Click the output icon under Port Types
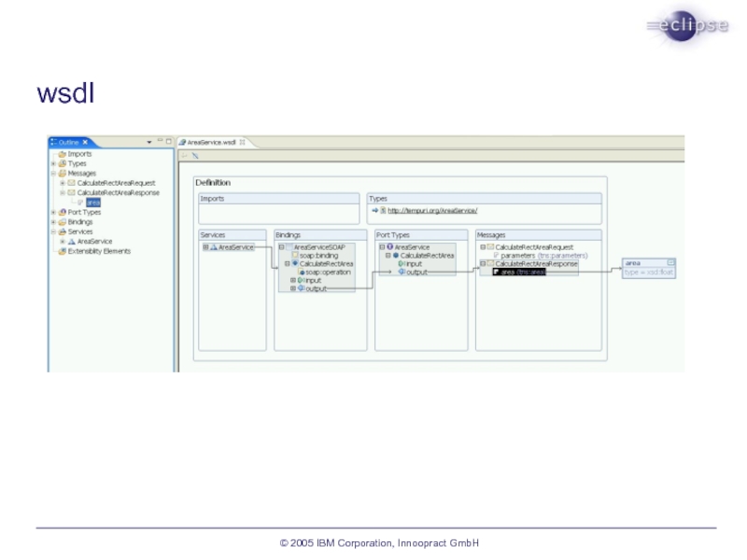Screen dimensions: 747x560 pyautogui.click(x=402, y=272)
